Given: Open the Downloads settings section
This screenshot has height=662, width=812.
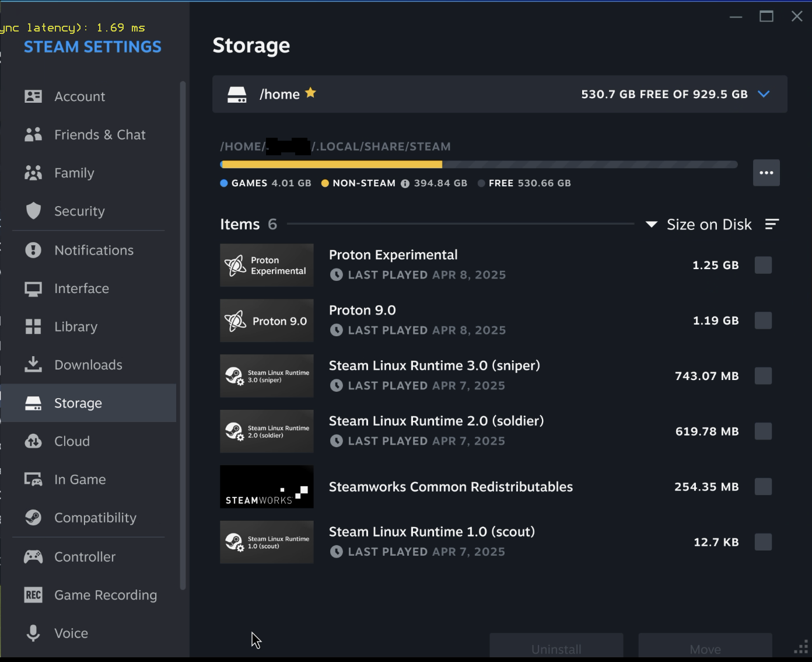Looking at the screenshot, I should click(x=89, y=365).
